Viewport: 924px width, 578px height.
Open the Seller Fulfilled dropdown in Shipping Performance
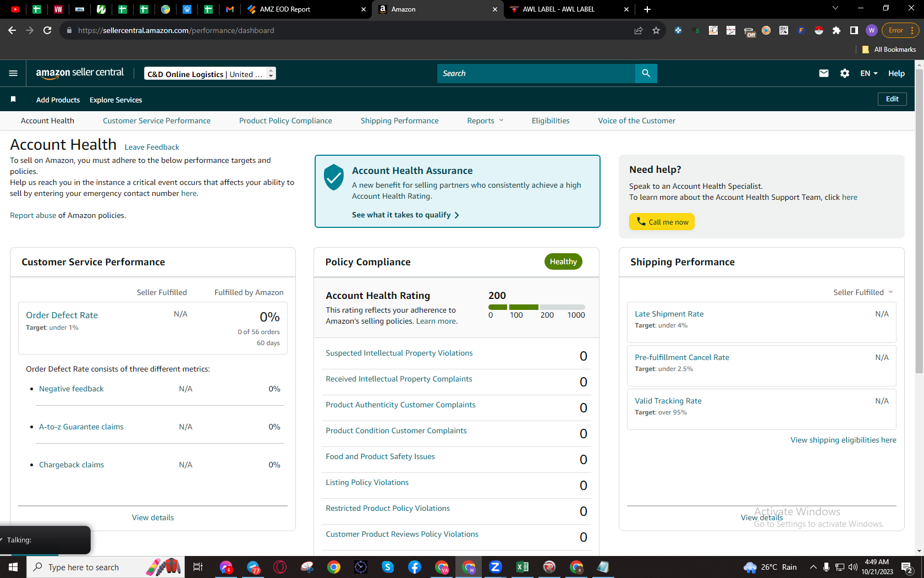coord(863,292)
